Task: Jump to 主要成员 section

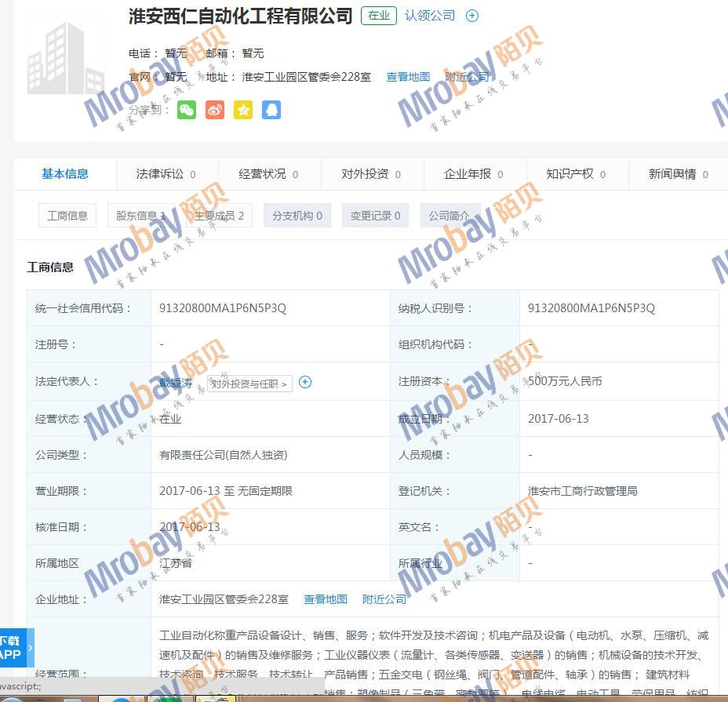Action: click(x=219, y=216)
